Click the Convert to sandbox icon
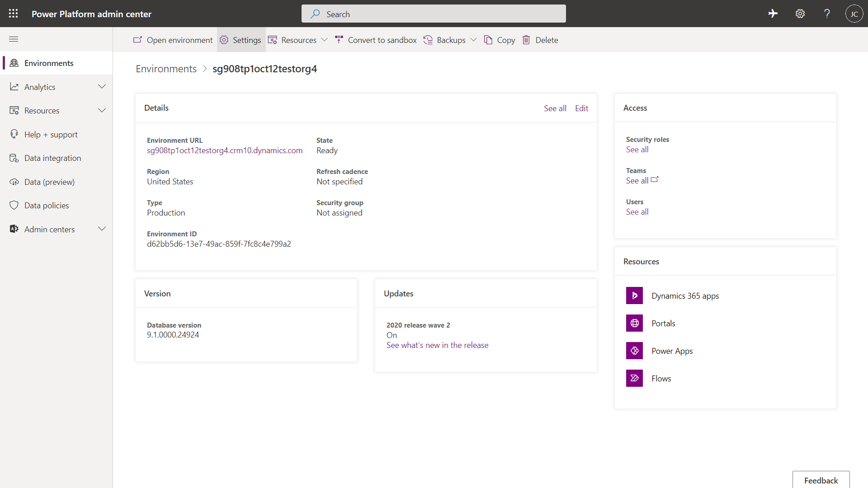 tap(339, 40)
